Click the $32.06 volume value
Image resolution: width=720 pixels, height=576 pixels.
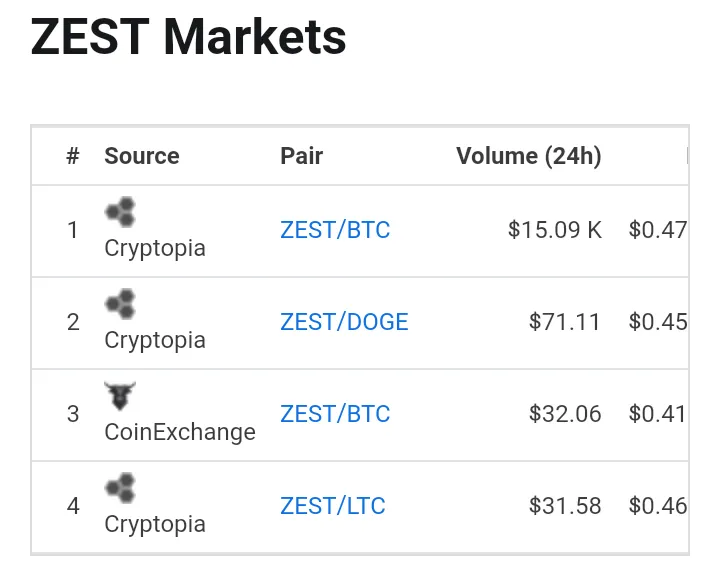pos(565,413)
